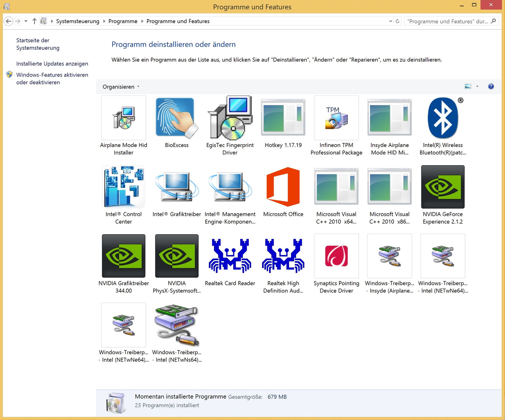
Task: Change the view using the view button
Action: pyautogui.click(x=468, y=86)
